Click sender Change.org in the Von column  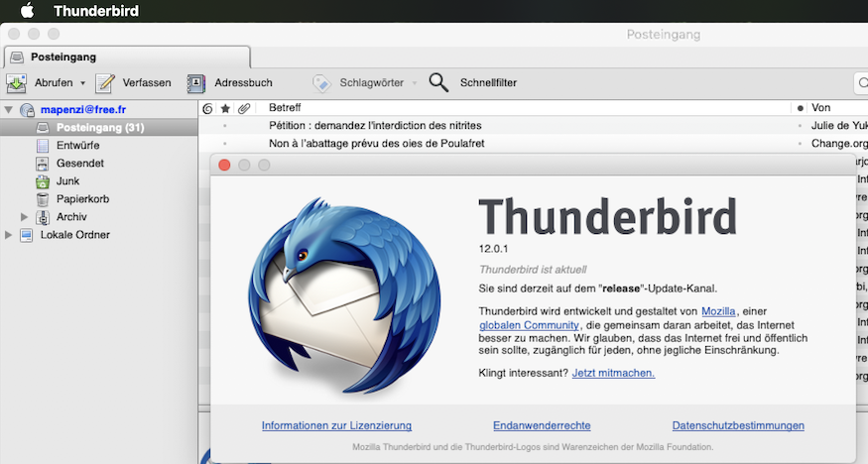839,143
